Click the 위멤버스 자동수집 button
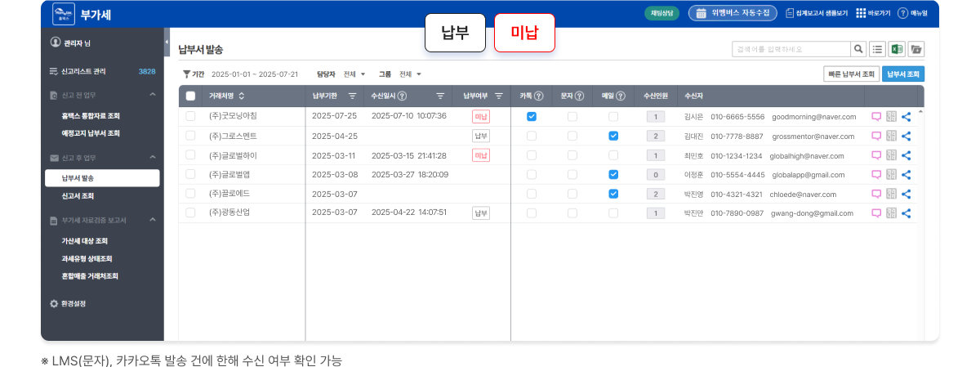The height and width of the screenshot is (367, 980). [x=733, y=13]
